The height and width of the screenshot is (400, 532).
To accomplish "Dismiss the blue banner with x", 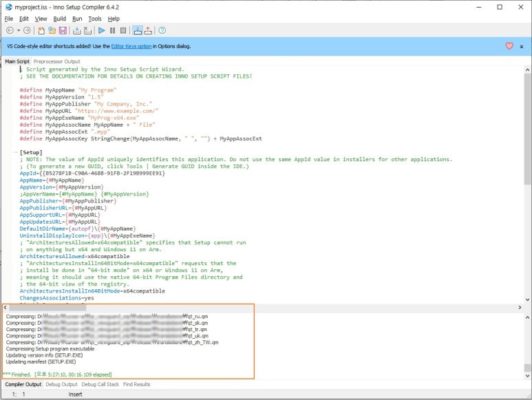I will [522, 47].
